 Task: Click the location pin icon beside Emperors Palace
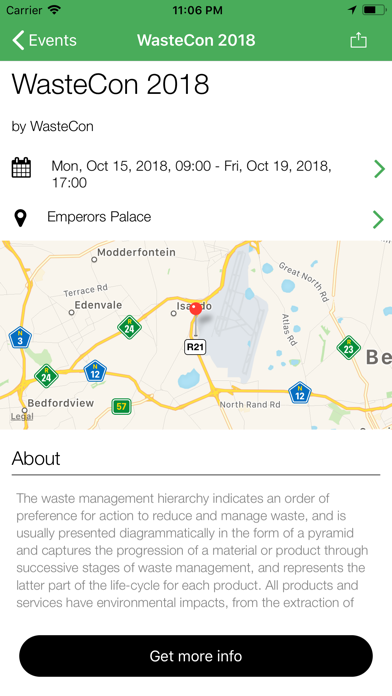20,218
